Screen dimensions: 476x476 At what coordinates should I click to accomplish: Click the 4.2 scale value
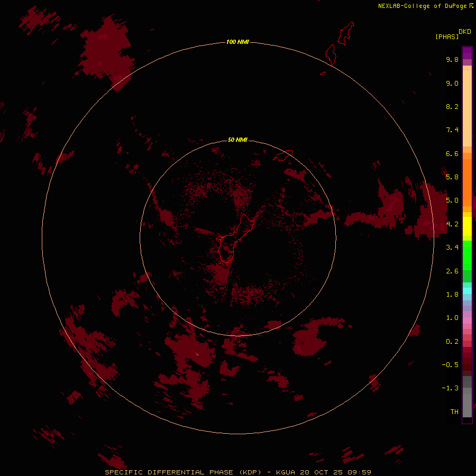pyautogui.click(x=452, y=224)
